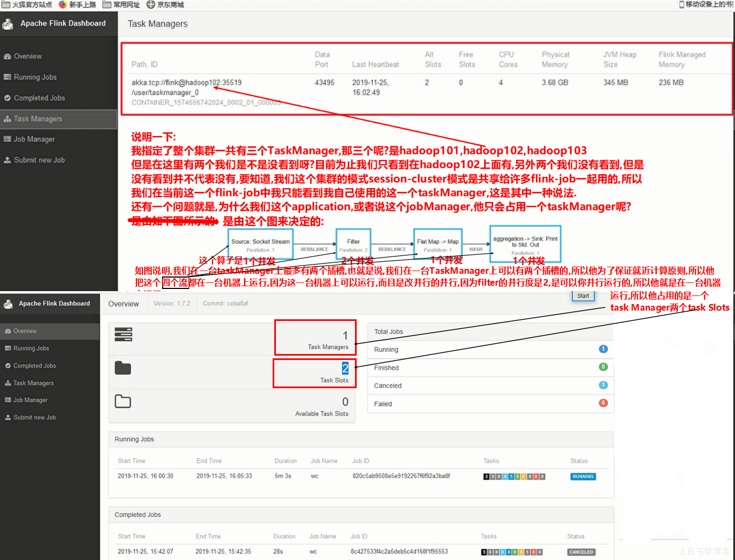Click the Source: Socket Stream node
The image size is (735, 560).
point(261,245)
